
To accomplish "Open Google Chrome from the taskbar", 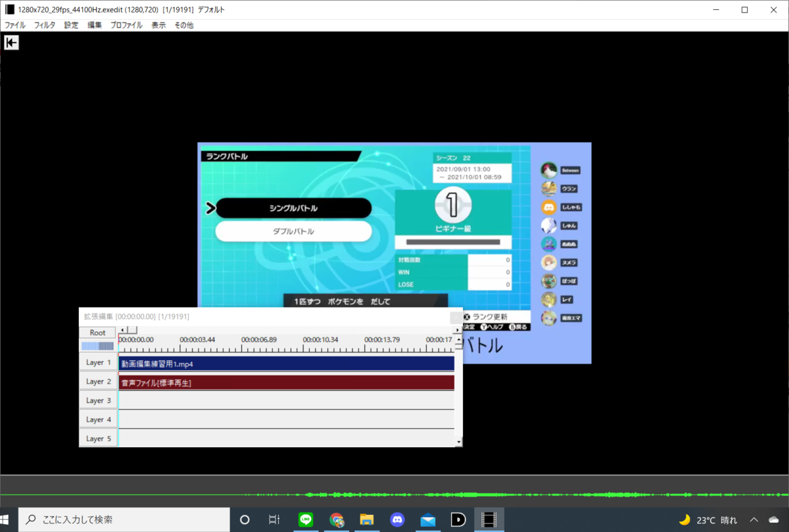I will (337, 520).
